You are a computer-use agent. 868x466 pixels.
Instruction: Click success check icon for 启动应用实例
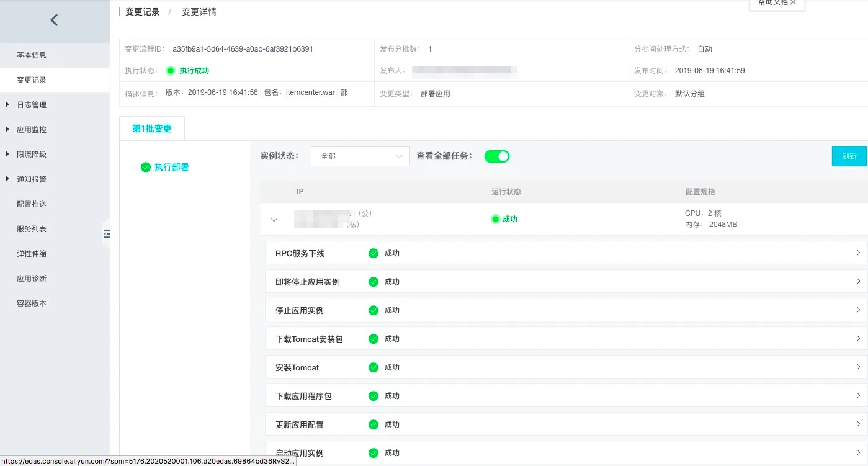click(x=374, y=453)
